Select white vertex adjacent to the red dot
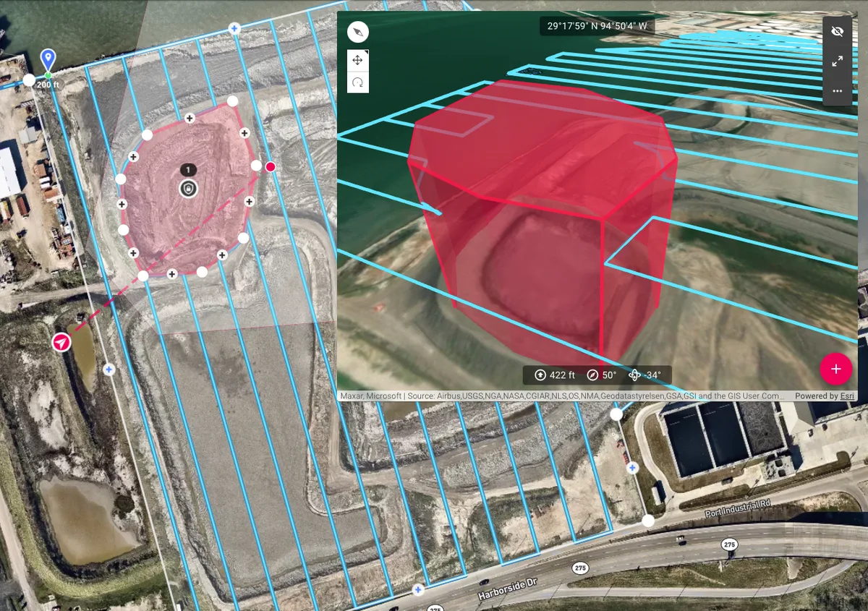868x611 pixels. tap(256, 166)
